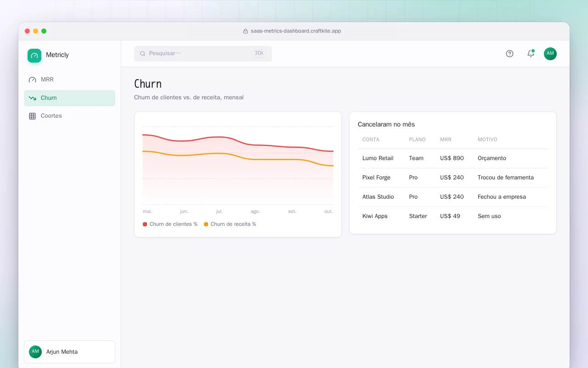Click the Cancelaram no mês card title
The height and width of the screenshot is (368, 588).
pos(386,125)
